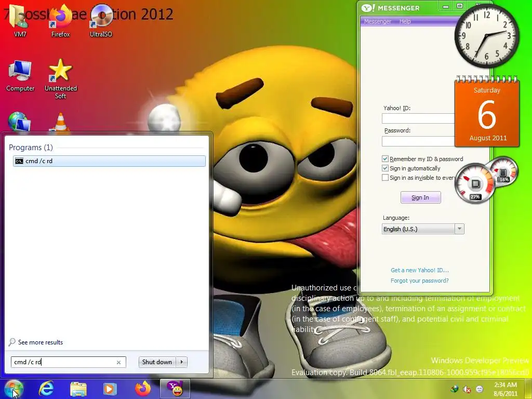Click the Programs (1) header

pyautogui.click(x=31, y=147)
